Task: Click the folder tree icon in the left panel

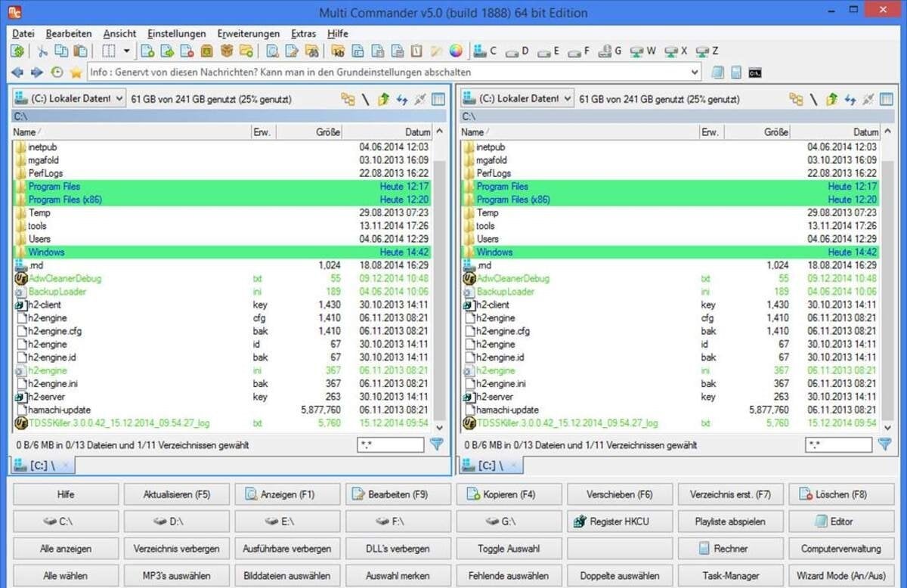Action: click(x=348, y=99)
